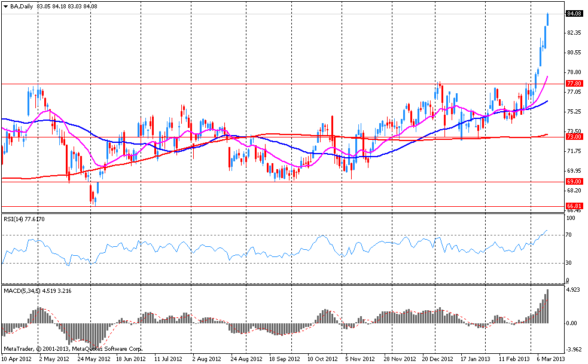Select the current price tag 84.08
This screenshot has height=364, width=588.
tap(574, 13)
